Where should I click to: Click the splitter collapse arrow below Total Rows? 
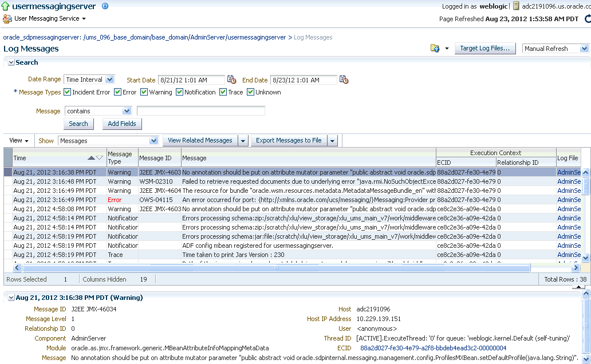[578, 287]
